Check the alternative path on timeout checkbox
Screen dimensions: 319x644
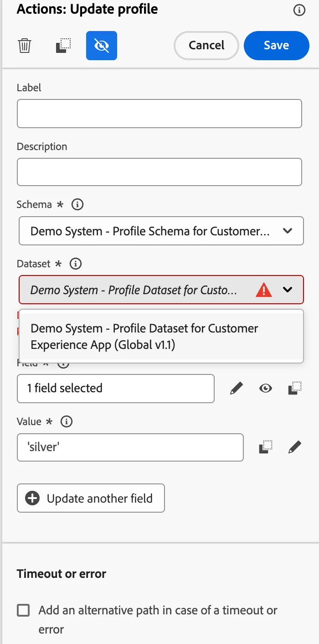tap(23, 610)
